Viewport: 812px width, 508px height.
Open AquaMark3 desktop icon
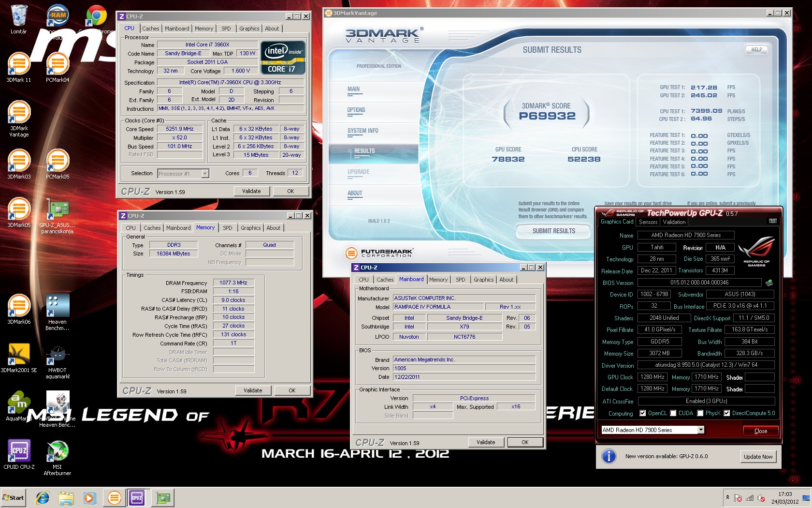(19, 406)
